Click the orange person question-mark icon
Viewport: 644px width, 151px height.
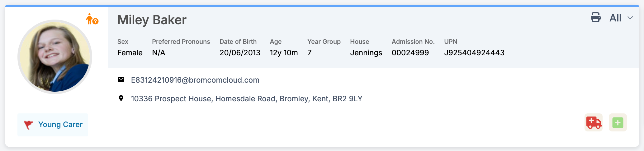[92, 19]
